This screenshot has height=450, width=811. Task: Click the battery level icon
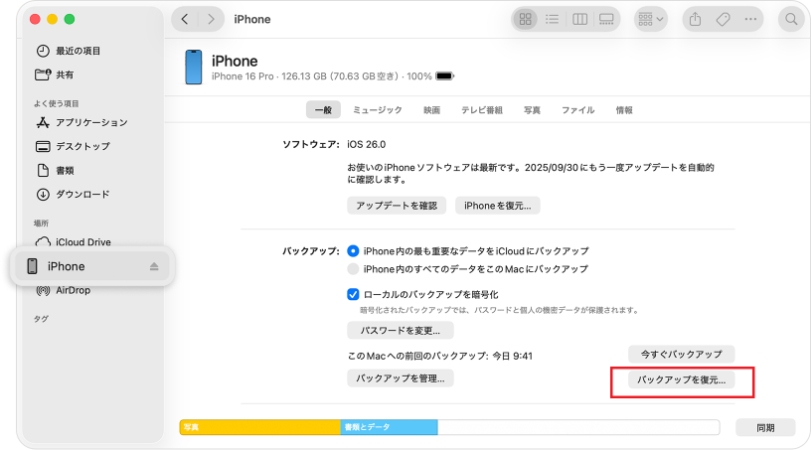[x=444, y=76]
